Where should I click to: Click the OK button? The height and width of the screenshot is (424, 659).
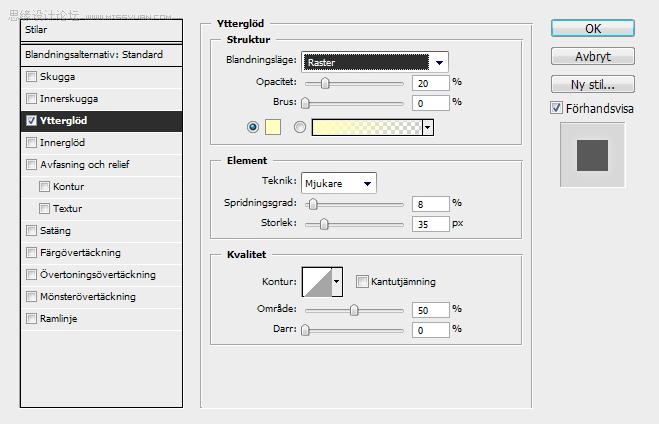(592, 28)
